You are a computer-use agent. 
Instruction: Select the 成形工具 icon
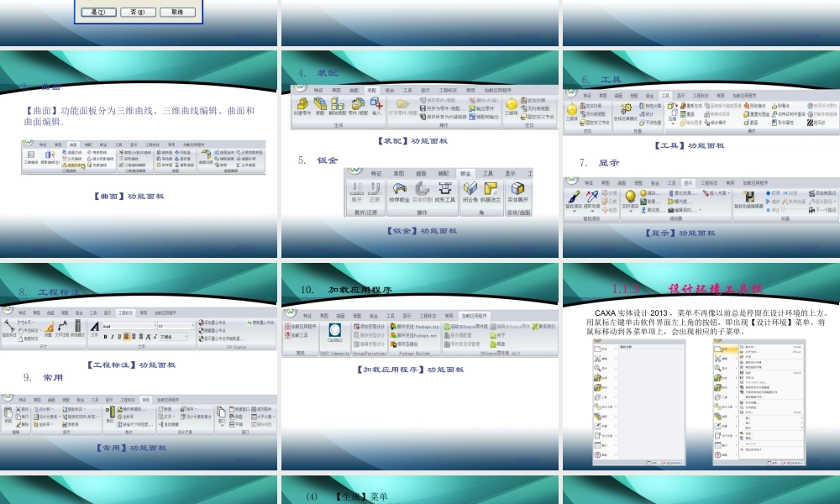444,192
